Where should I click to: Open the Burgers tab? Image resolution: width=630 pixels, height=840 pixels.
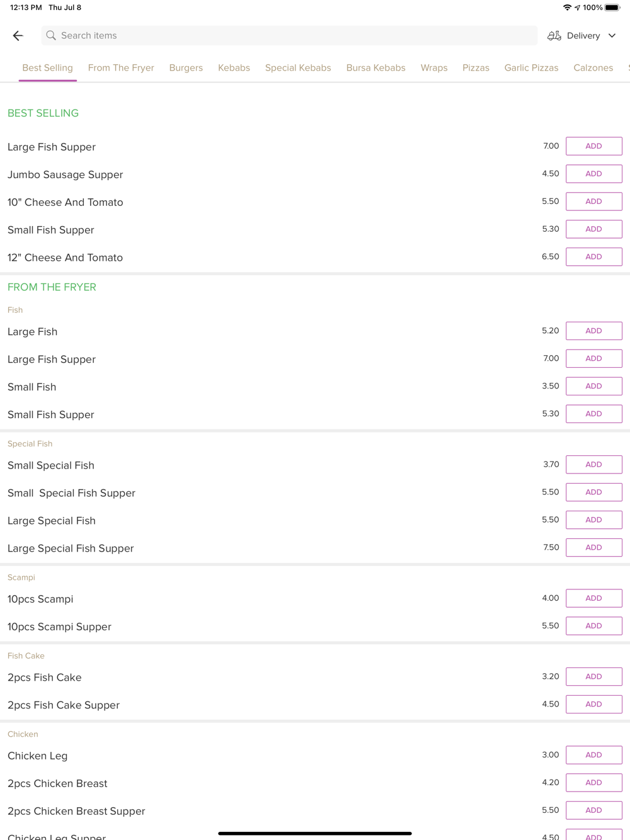pos(186,68)
